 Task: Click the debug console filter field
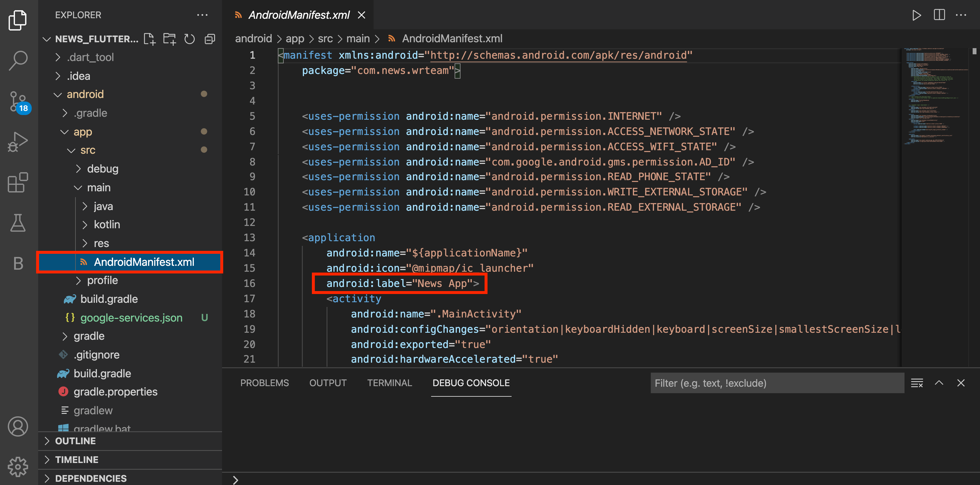tap(776, 383)
